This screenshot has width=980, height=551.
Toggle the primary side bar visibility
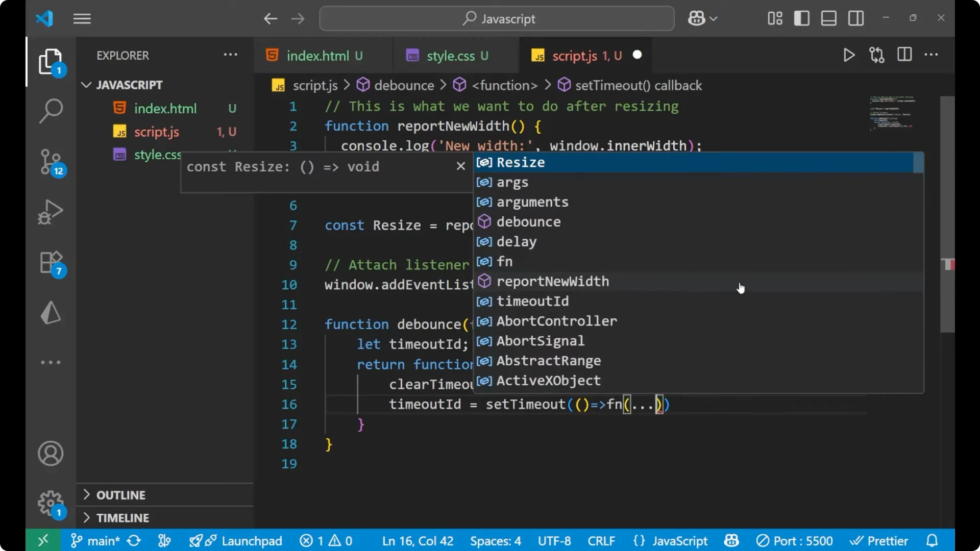(801, 18)
